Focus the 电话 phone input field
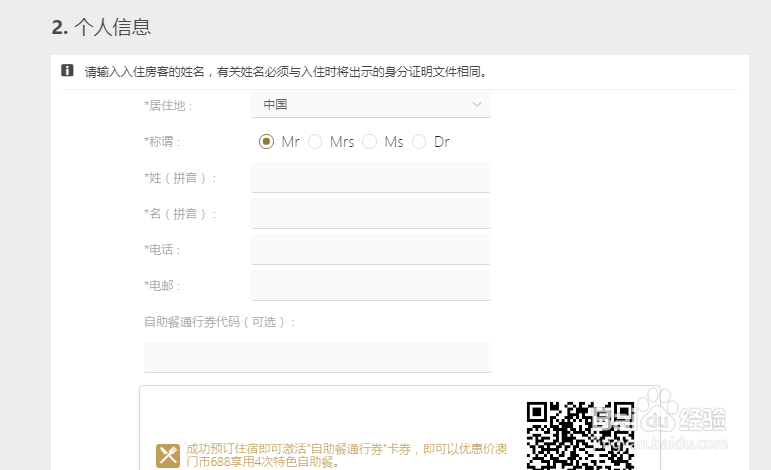Viewport: 771px width, 470px height. coord(371,249)
